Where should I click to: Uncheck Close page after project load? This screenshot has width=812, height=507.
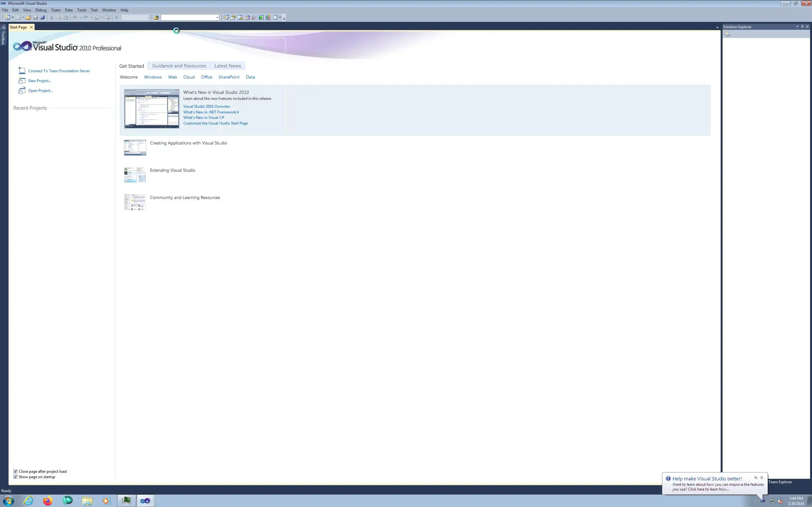tap(16, 471)
